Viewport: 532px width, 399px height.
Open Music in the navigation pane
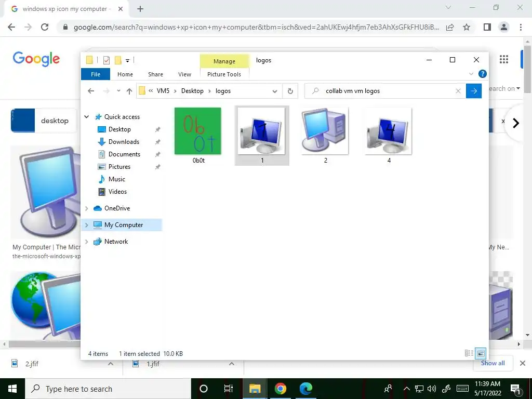(117, 179)
